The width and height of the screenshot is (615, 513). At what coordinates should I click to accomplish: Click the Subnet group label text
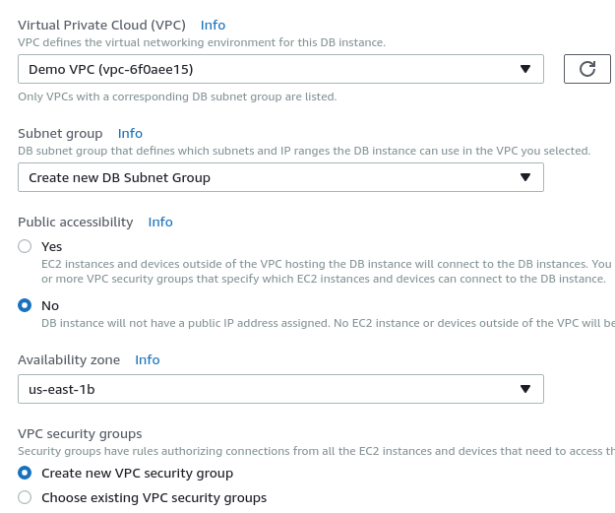tap(62, 133)
